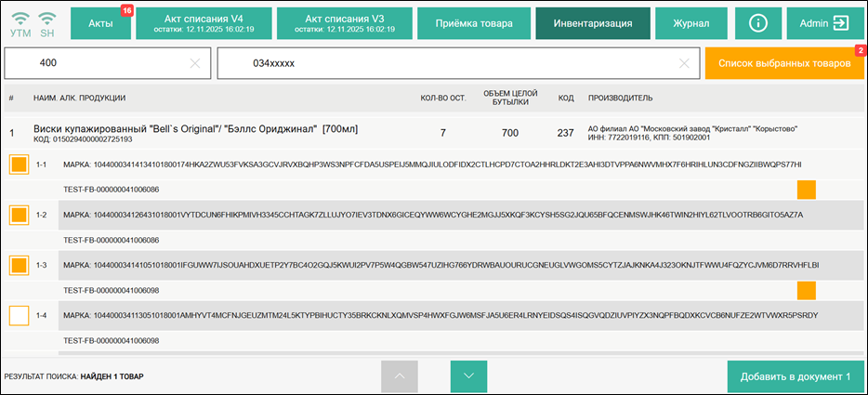Screen dimensions: 868x395
Task: Uncheck the checkbox for mark 1-3
Action: (x=19, y=265)
